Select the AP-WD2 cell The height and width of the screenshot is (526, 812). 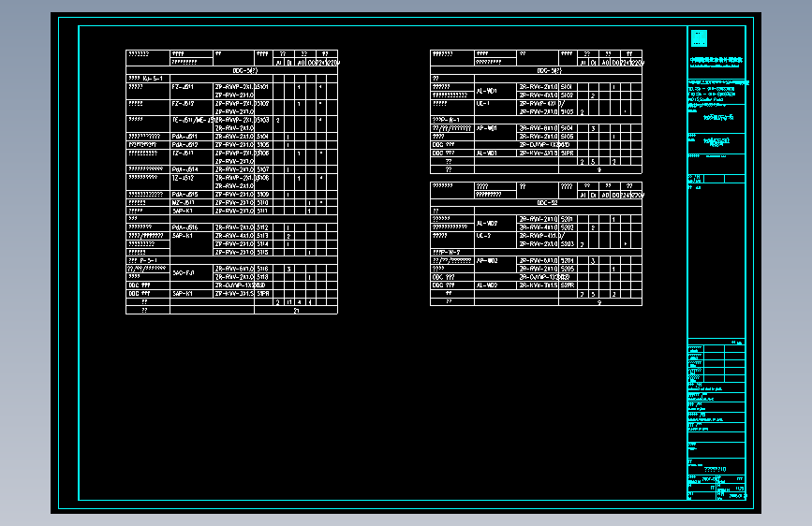(x=495, y=265)
